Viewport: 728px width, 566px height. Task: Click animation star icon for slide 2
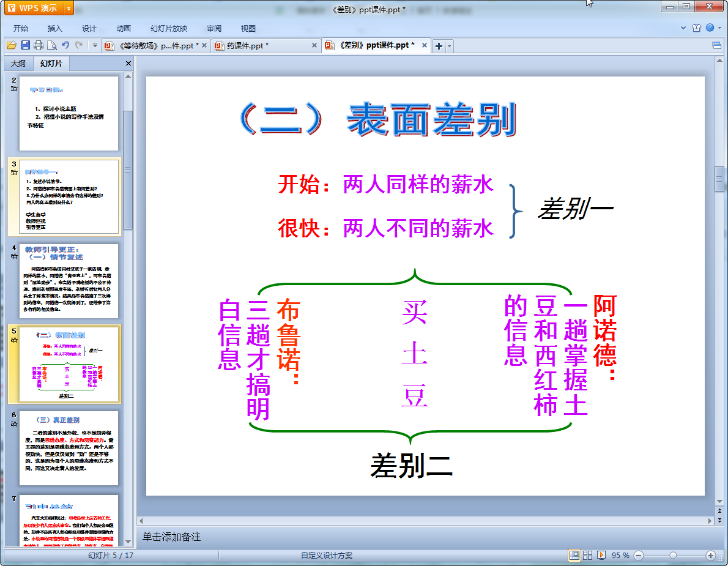pyautogui.click(x=14, y=89)
